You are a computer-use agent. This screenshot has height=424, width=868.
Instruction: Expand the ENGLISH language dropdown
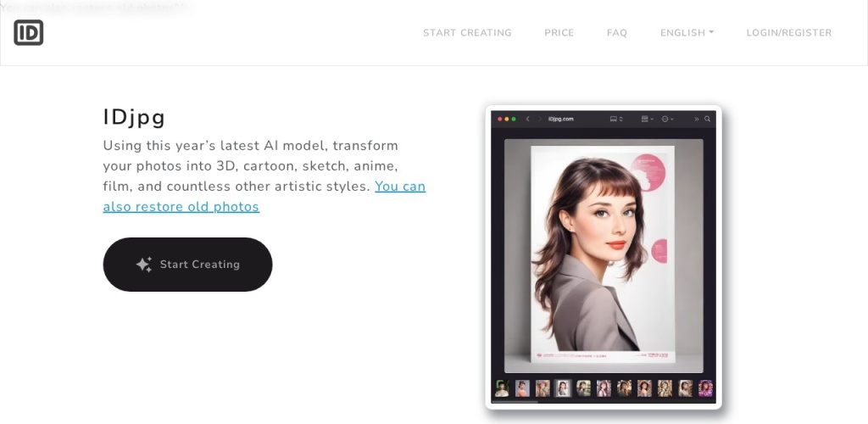687,33
